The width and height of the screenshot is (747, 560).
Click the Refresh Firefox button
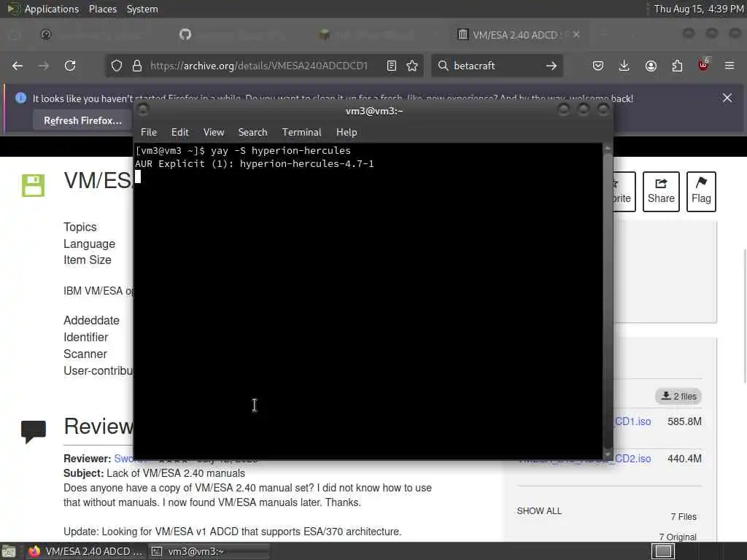82,120
